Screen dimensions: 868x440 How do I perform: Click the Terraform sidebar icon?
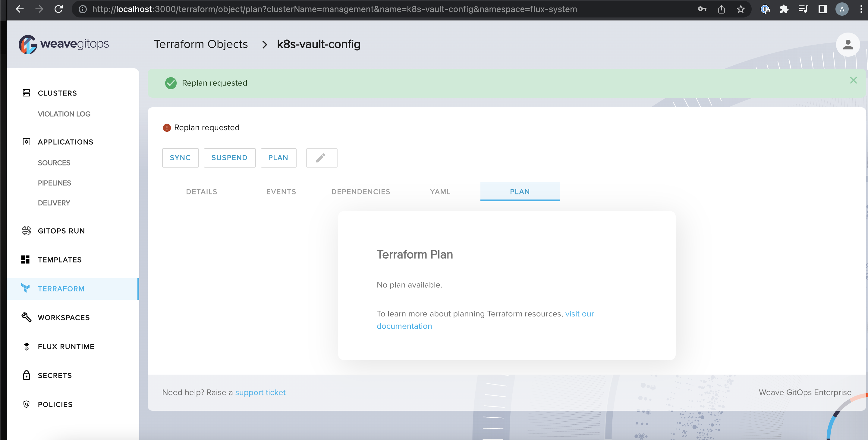25,288
